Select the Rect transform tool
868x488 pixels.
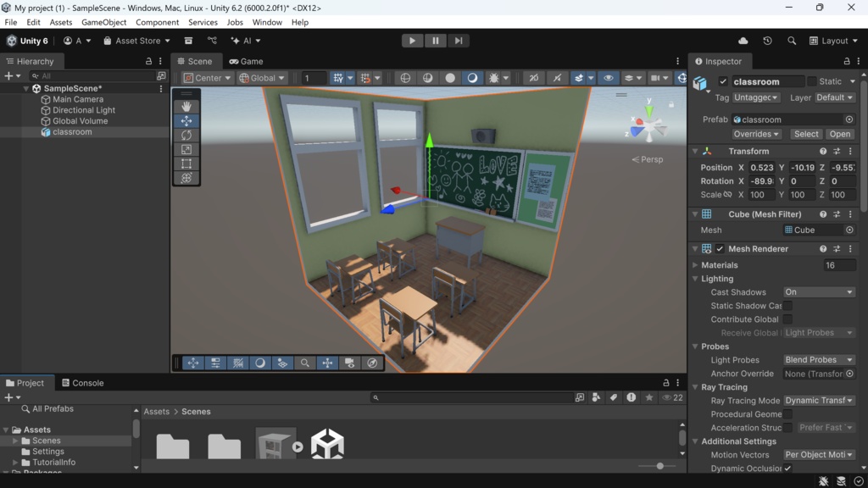(x=186, y=164)
